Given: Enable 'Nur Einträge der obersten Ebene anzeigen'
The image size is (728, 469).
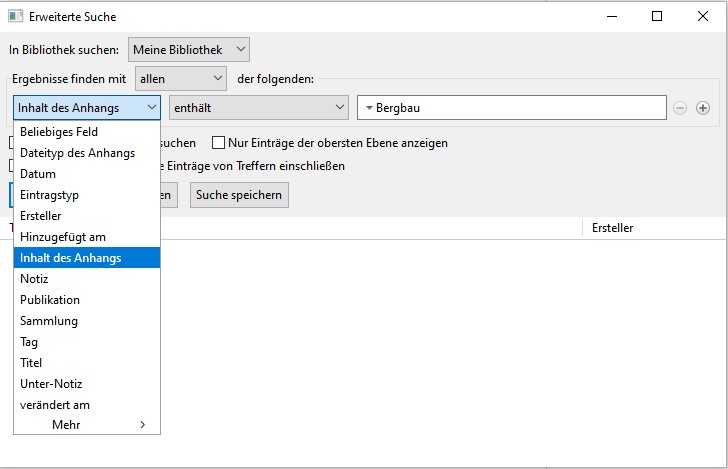Looking at the screenshot, I should (219, 143).
